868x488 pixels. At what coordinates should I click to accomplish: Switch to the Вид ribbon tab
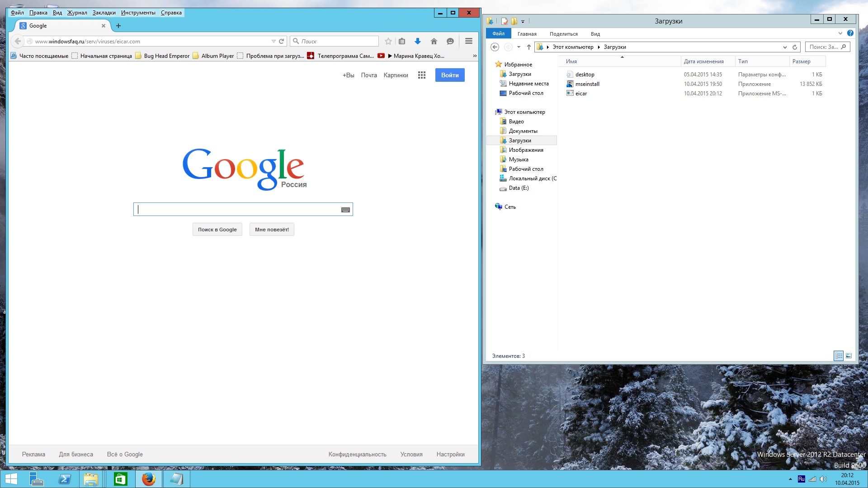[595, 34]
